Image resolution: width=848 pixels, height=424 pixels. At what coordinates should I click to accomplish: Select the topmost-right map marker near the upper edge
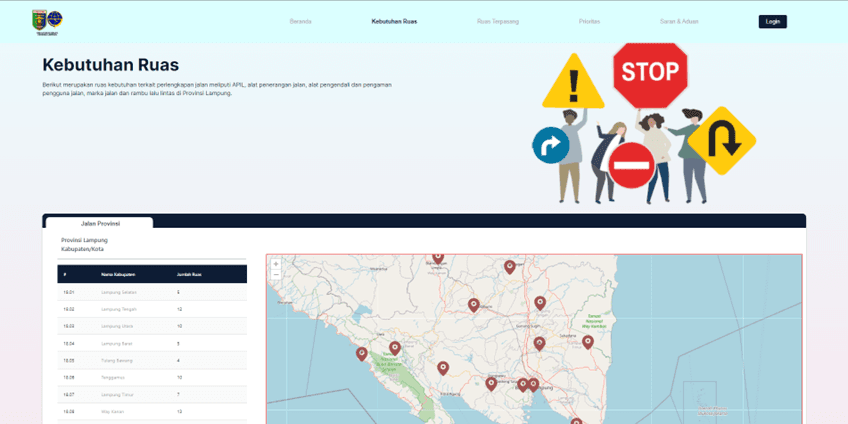tap(509, 267)
